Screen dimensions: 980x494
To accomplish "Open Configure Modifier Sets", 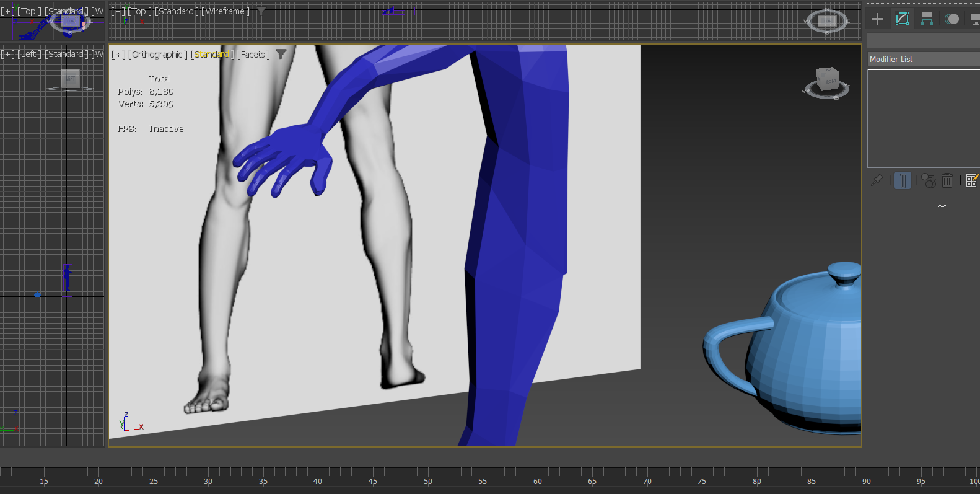I will [972, 180].
